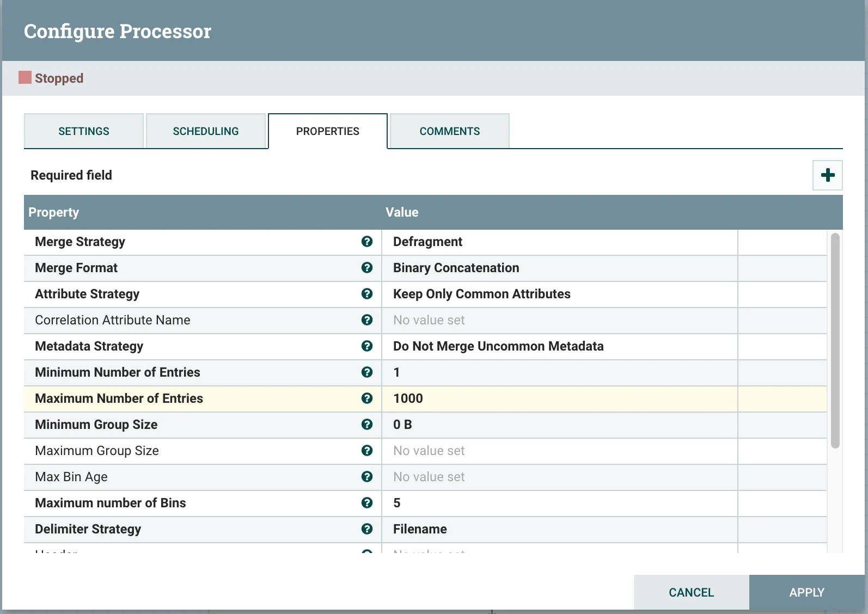The image size is (868, 614).
Task: Edit Minimum Number of Entries value 1
Action: tap(560, 372)
